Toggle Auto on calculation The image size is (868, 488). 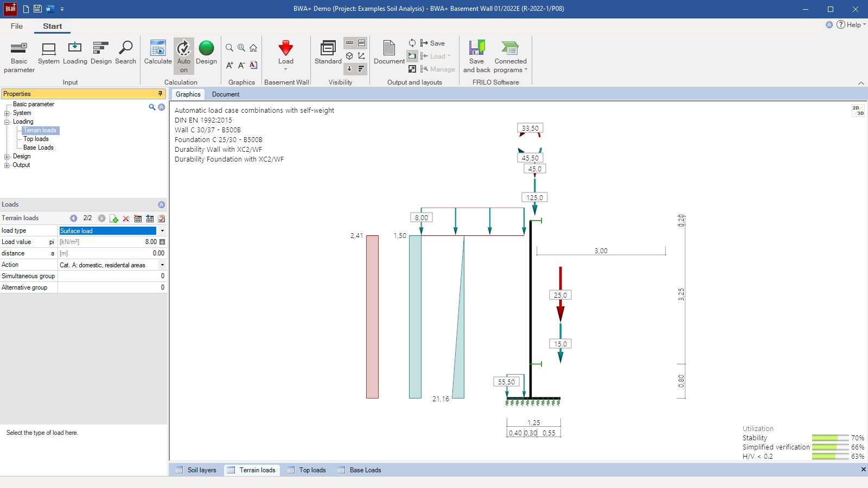[x=184, y=56]
